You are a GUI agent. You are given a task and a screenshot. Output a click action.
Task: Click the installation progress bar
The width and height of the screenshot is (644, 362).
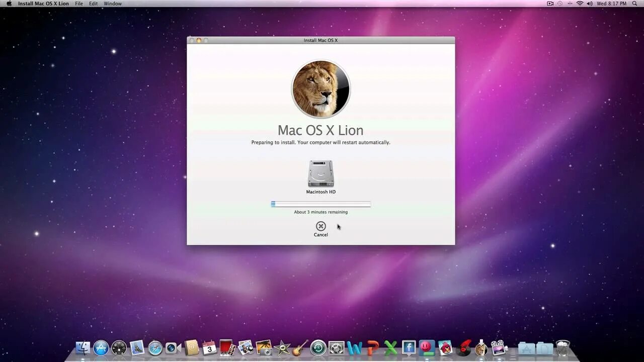click(x=321, y=204)
